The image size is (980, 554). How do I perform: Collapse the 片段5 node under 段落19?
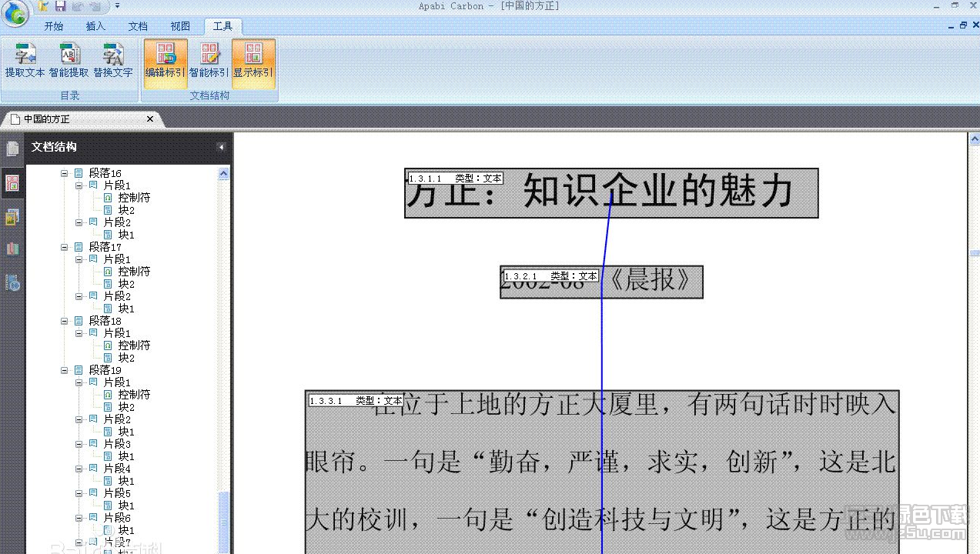pos(79,493)
